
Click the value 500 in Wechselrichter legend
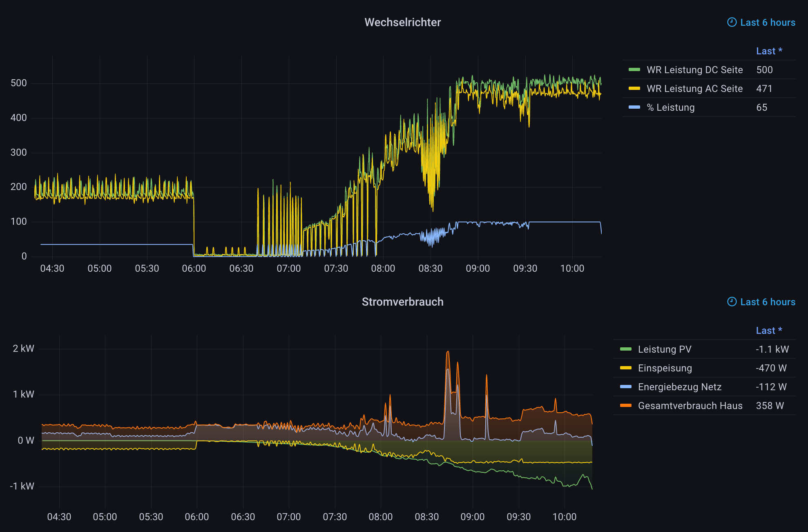(x=764, y=70)
